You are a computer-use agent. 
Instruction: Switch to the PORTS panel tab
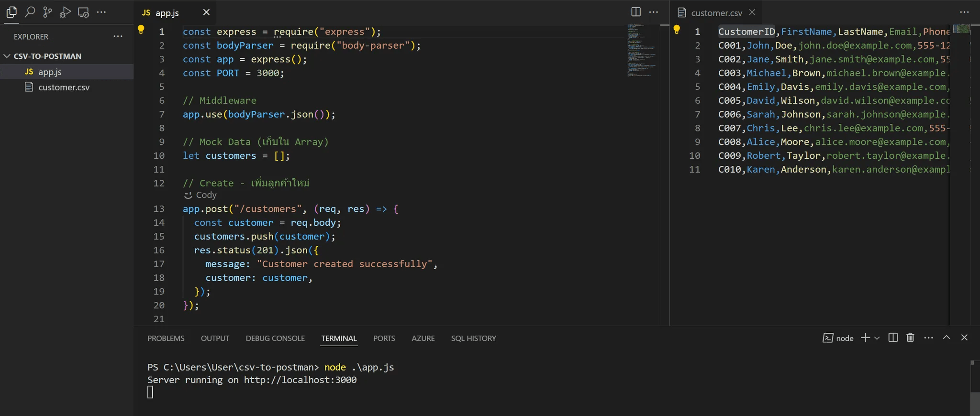tap(384, 338)
